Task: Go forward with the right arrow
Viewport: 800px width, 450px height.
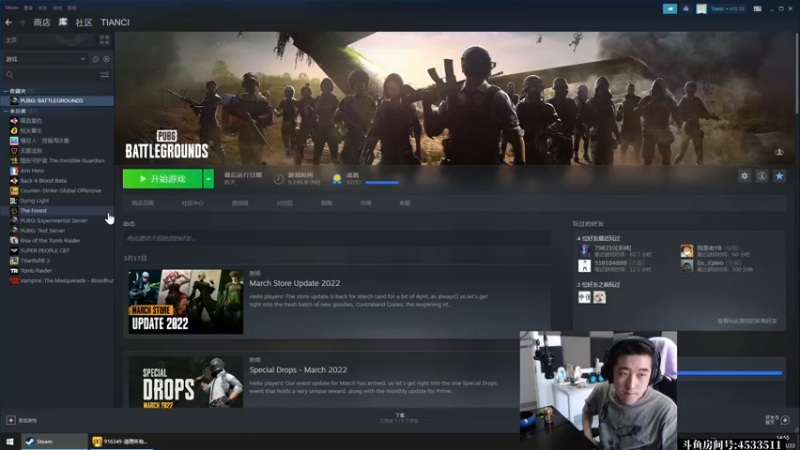Action: click(x=22, y=22)
